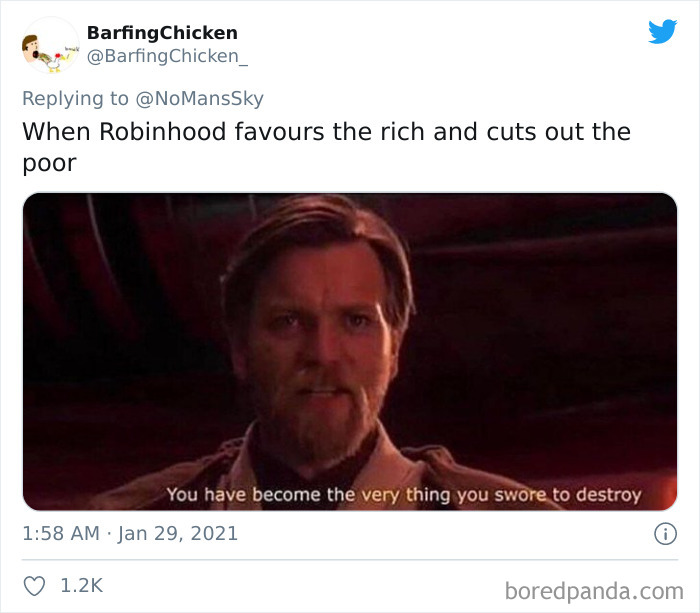Viewport: 700px width, 613px height.
Task: View the 1.2K likes count
Action: click(82, 586)
